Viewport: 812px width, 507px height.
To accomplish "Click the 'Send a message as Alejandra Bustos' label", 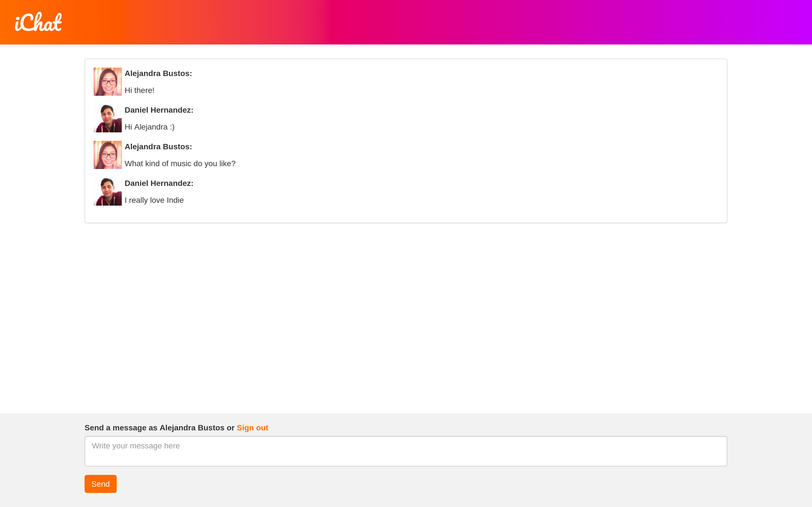I will point(154,428).
